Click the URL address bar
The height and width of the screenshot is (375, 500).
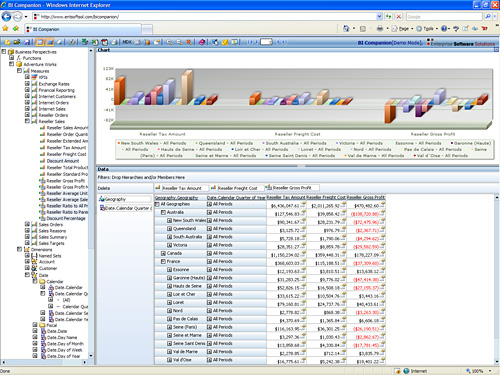point(207,16)
